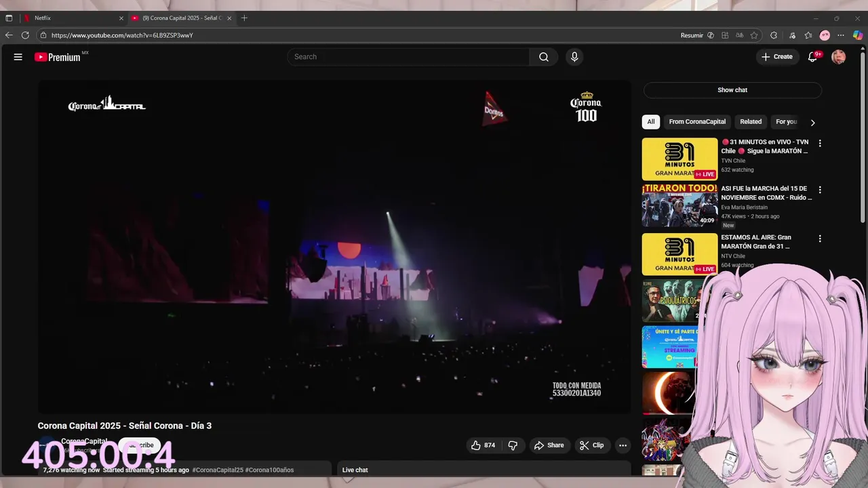Open YouTube notifications bell
Viewport: 868px width, 488px height.
click(x=813, y=57)
